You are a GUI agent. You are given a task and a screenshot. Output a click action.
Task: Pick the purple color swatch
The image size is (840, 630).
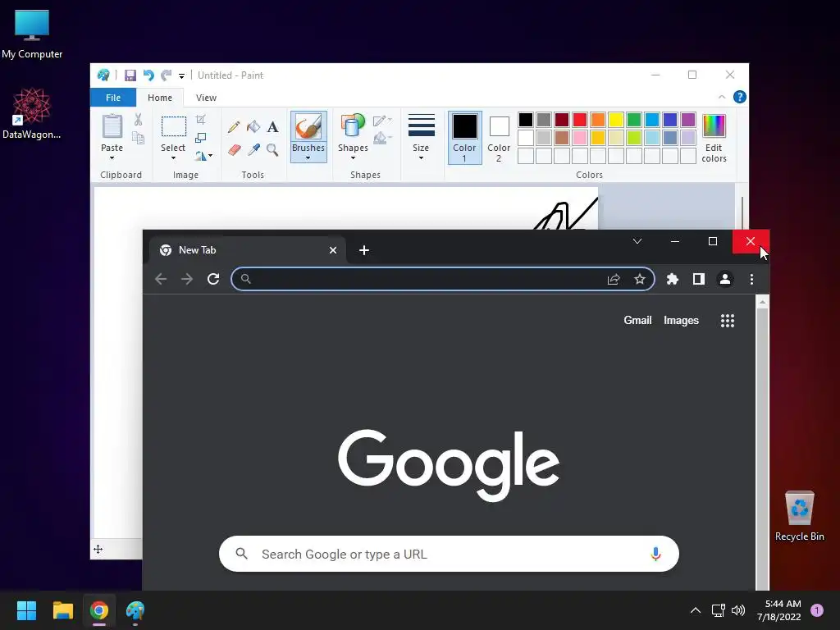tap(688, 120)
